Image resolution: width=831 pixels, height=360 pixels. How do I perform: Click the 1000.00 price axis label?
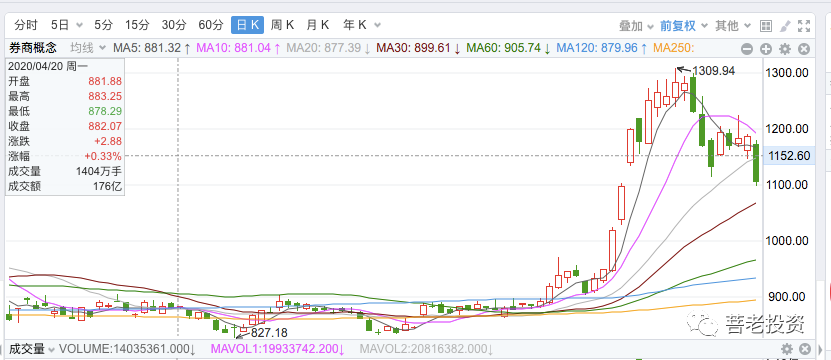[787, 240]
